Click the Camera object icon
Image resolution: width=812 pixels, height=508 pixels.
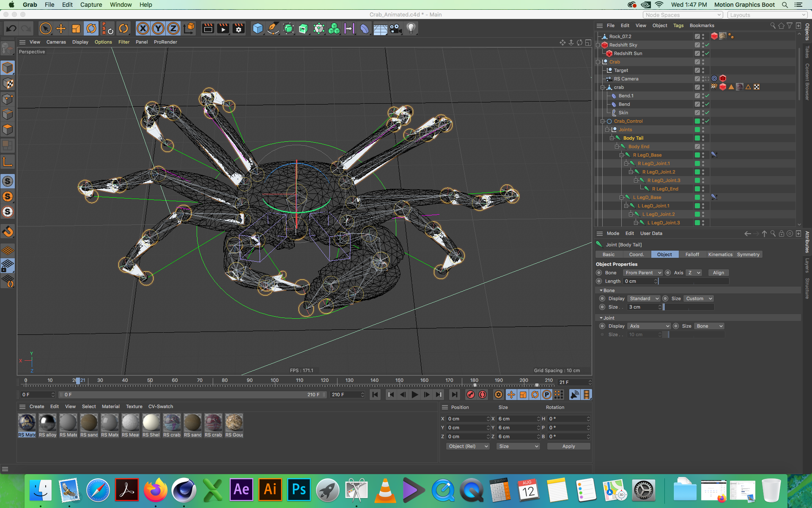(395, 29)
